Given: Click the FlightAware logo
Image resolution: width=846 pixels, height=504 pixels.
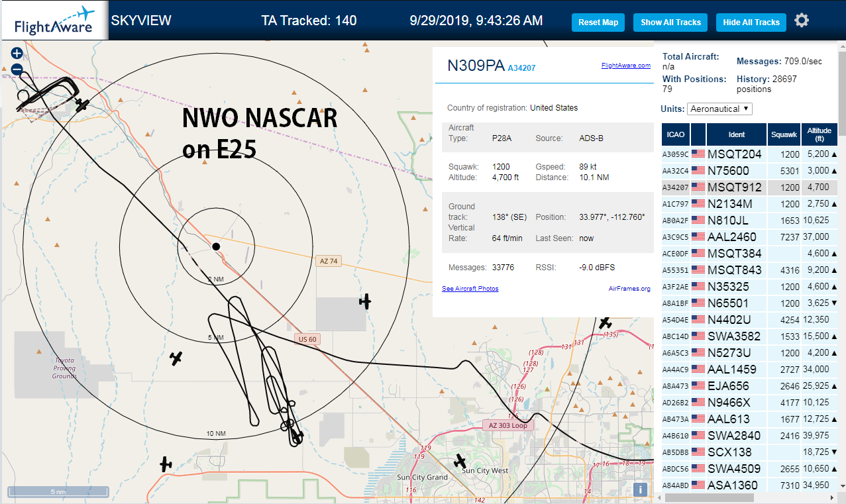Looking at the screenshot, I should pos(54,21).
